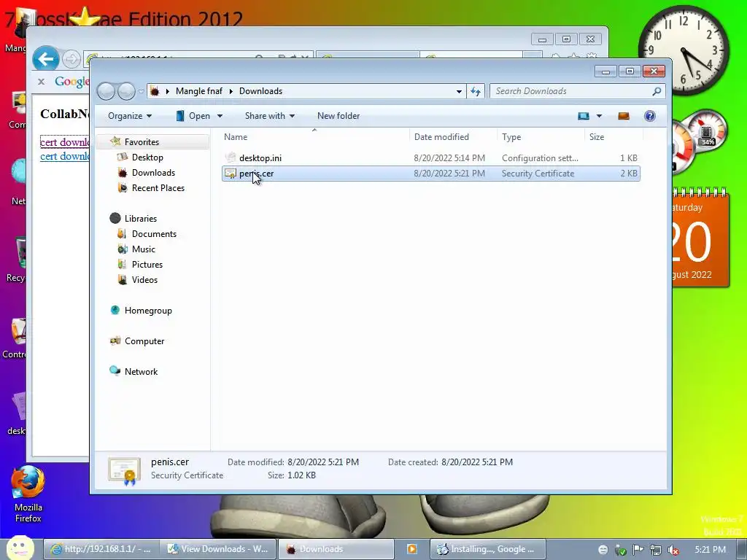Open the Pictures library
The image size is (747, 560).
pos(147,264)
